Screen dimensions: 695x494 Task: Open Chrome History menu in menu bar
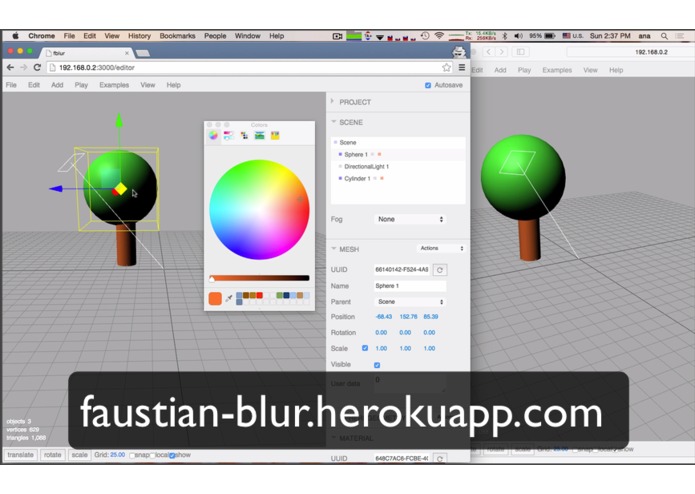tap(139, 36)
